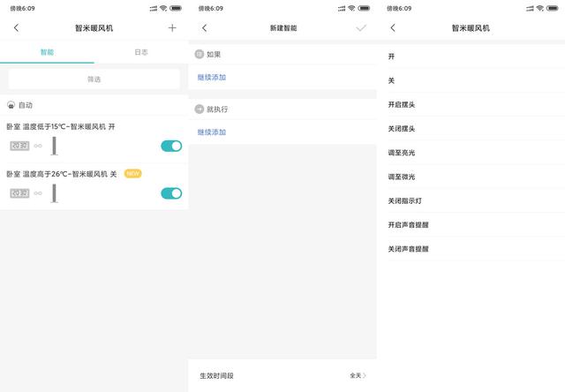Tap the clock thumbnail in 高于26℃ rule
Screen dimensions: 565x392
pyautogui.click(x=19, y=193)
